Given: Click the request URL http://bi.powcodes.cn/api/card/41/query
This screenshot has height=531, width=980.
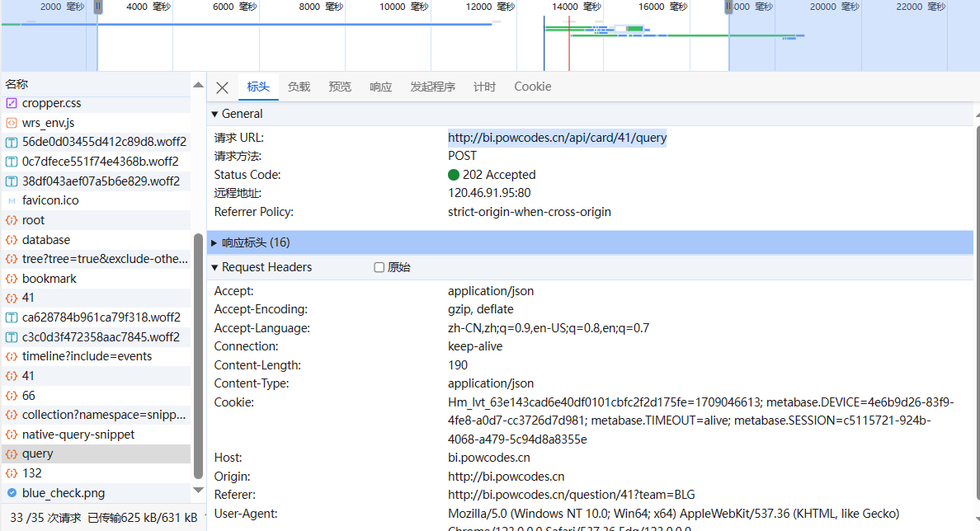Looking at the screenshot, I should click(x=557, y=138).
